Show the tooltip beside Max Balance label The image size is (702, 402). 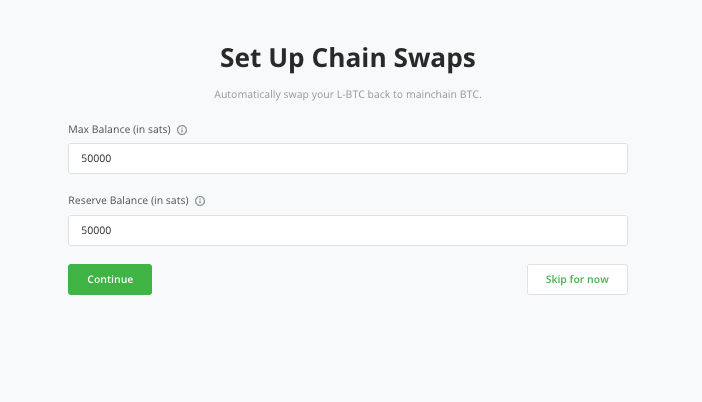(183, 129)
